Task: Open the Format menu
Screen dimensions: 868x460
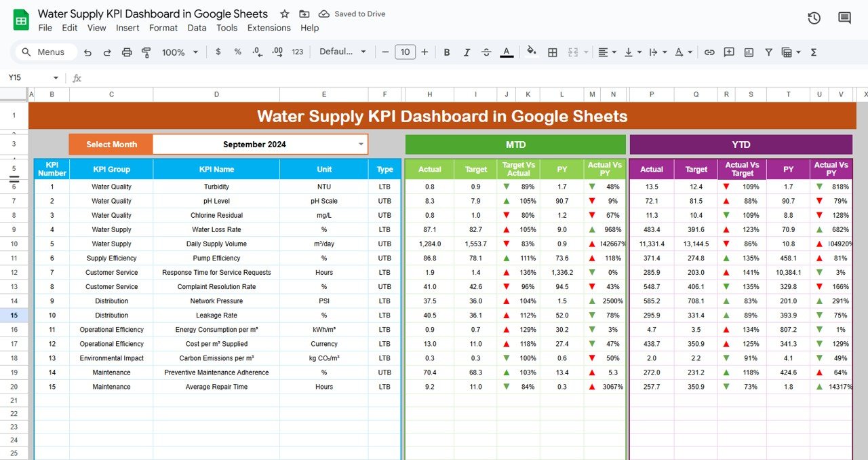Action: [163, 28]
